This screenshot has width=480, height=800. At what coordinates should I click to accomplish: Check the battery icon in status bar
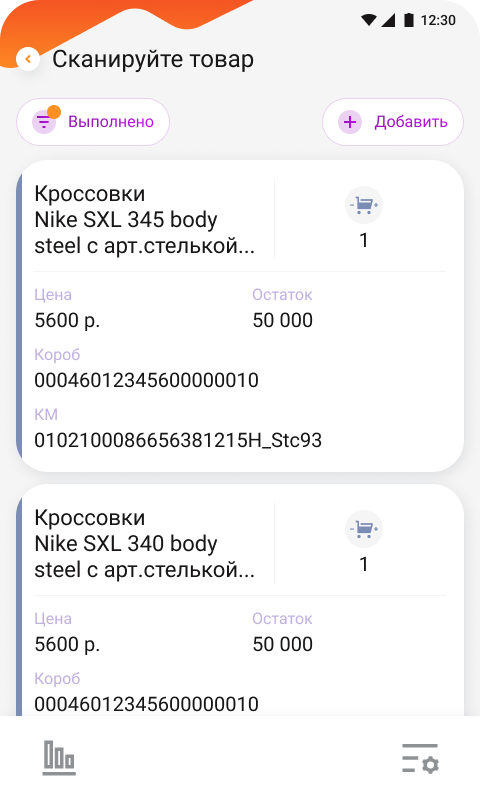pos(409,20)
